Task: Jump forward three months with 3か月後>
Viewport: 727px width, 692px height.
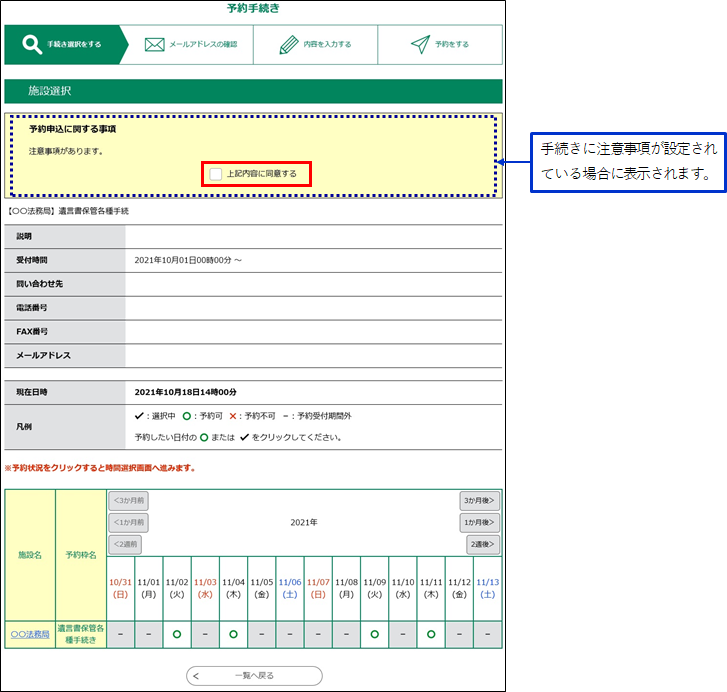Action: coord(479,500)
